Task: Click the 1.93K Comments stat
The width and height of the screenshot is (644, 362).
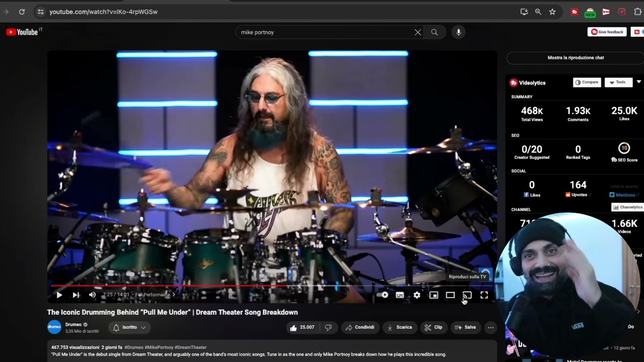Action: [578, 114]
